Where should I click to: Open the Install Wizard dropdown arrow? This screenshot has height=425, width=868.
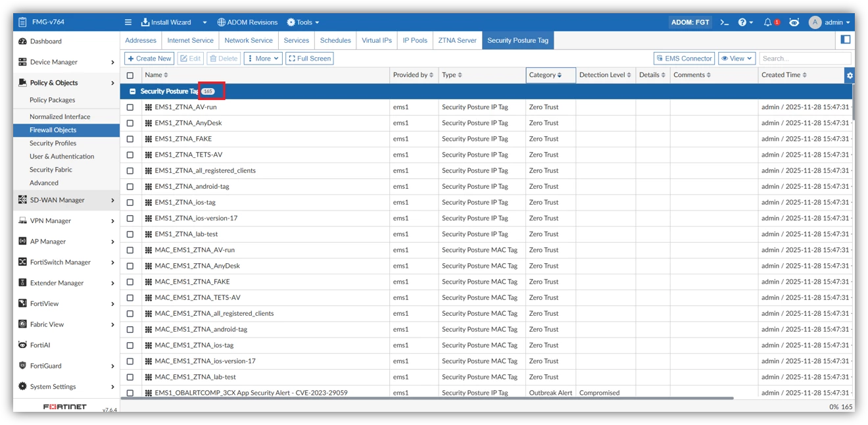(205, 22)
